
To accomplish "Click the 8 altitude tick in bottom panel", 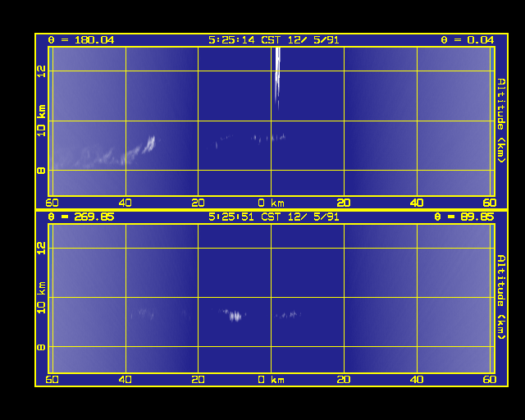I will pyautogui.click(x=41, y=347).
